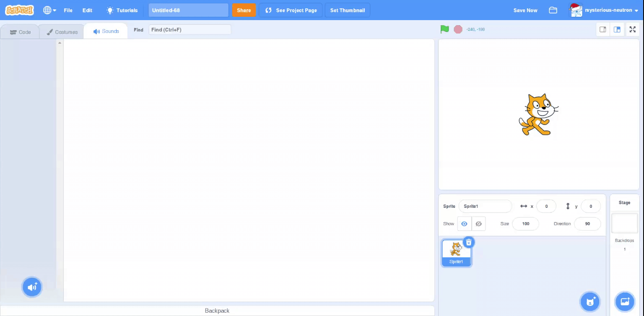Click the Scratch logo
Image resolution: width=644 pixels, height=316 pixels.
(x=19, y=10)
